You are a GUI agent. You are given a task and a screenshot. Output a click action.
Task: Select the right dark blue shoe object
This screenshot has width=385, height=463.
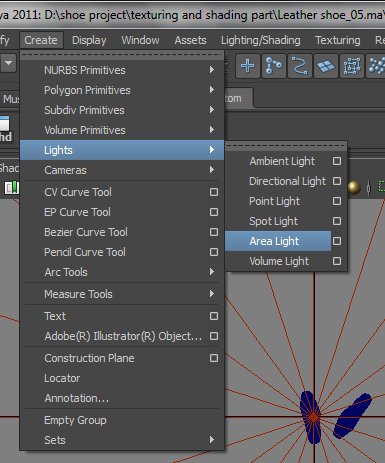tap(353, 415)
